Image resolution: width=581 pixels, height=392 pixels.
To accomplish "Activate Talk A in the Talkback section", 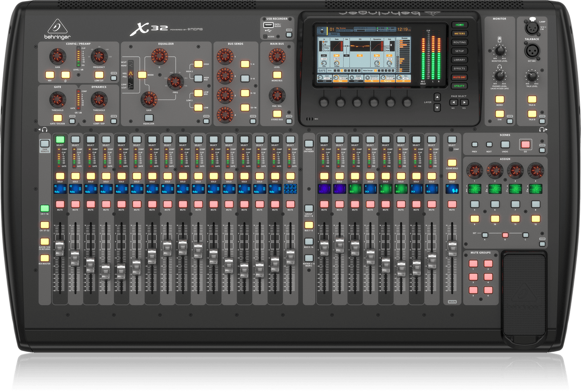I will [532, 99].
